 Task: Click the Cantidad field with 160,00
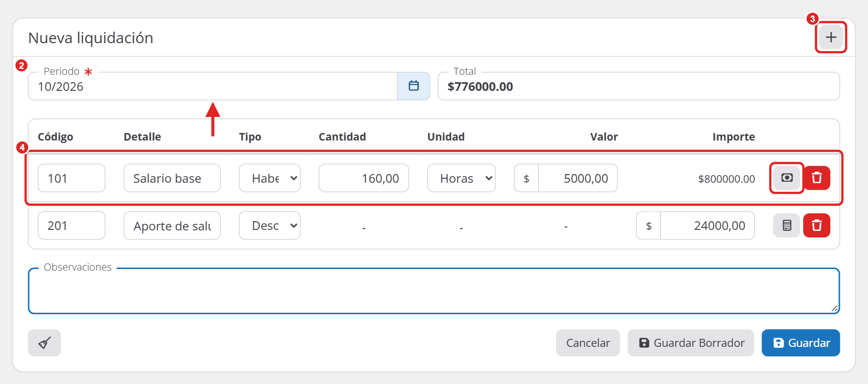(x=364, y=178)
